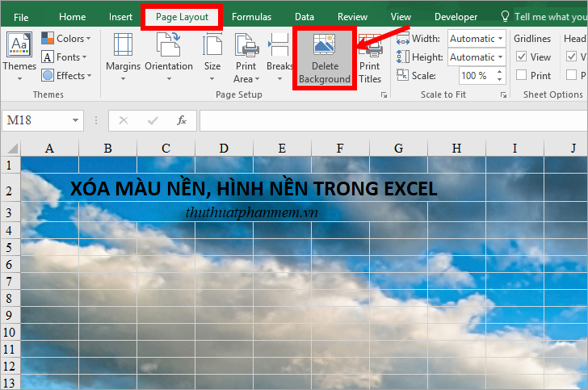This screenshot has width=588, height=390.
Task: Toggle Headings Print checkbox
Action: pos(571,75)
